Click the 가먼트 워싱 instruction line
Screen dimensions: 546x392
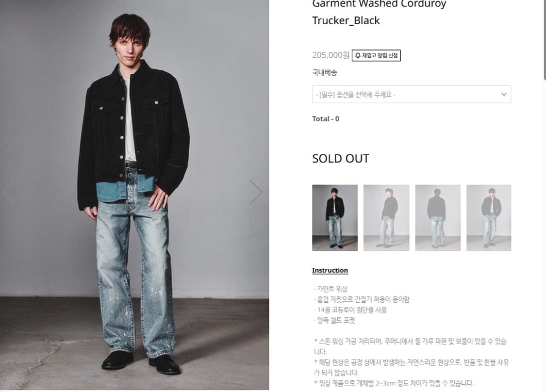point(331,289)
